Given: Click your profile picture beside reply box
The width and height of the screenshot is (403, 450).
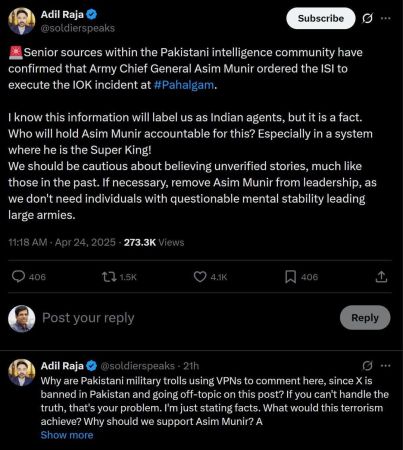Looking at the screenshot, I should pyautogui.click(x=22, y=318).
